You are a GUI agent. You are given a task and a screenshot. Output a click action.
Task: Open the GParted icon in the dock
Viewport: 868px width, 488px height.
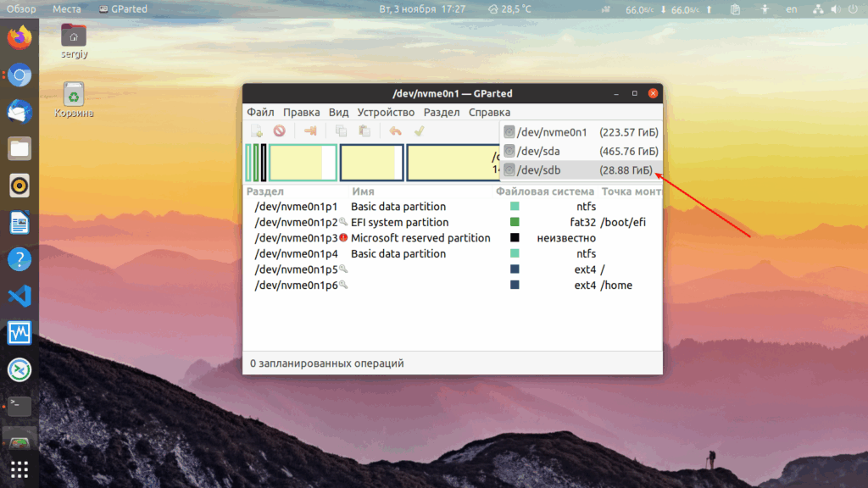pyautogui.click(x=19, y=441)
